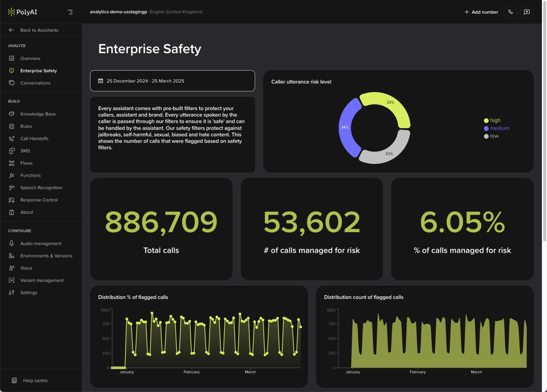547x392 pixels.
Task: Open the Conversations section
Action: [x=35, y=83]
